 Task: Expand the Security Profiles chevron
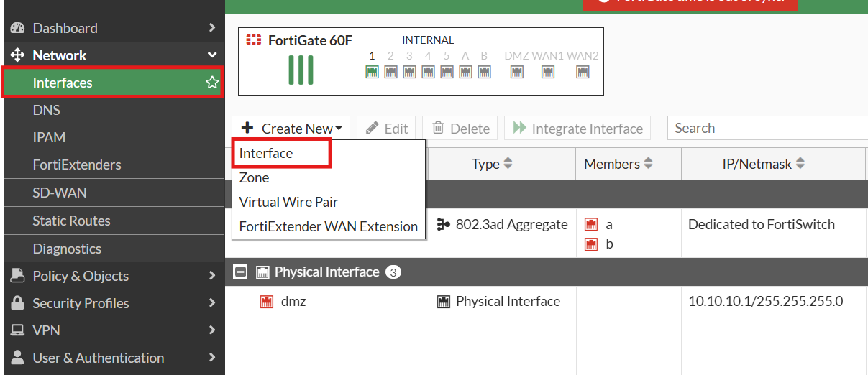(211, 303)
